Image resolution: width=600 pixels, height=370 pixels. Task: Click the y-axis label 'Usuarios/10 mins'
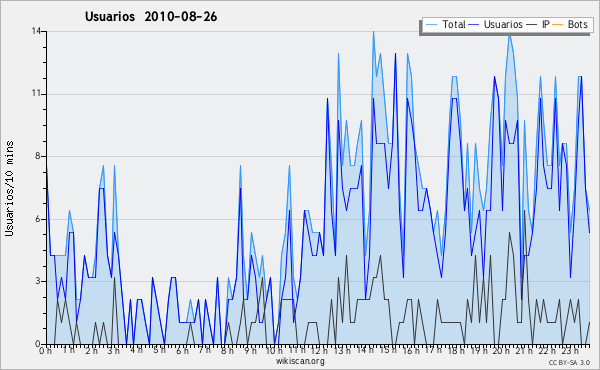tap(9, 188)
